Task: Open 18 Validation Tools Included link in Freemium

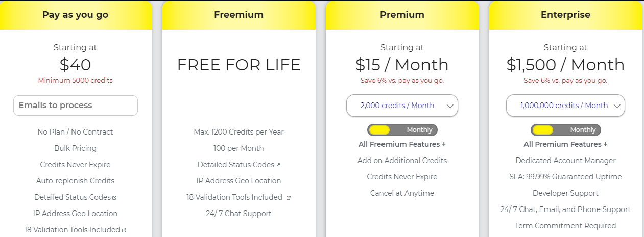Action: tap(234, 197)
